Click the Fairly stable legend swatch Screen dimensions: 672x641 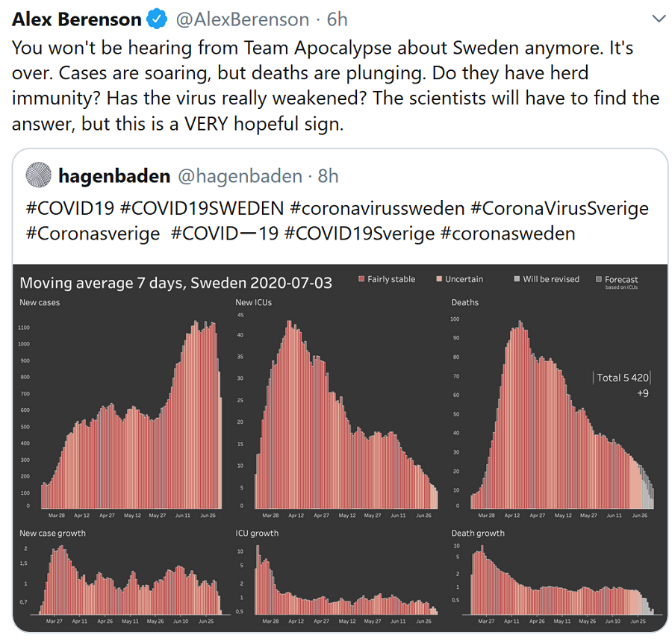pyautogui.click(x=362, y=279)
